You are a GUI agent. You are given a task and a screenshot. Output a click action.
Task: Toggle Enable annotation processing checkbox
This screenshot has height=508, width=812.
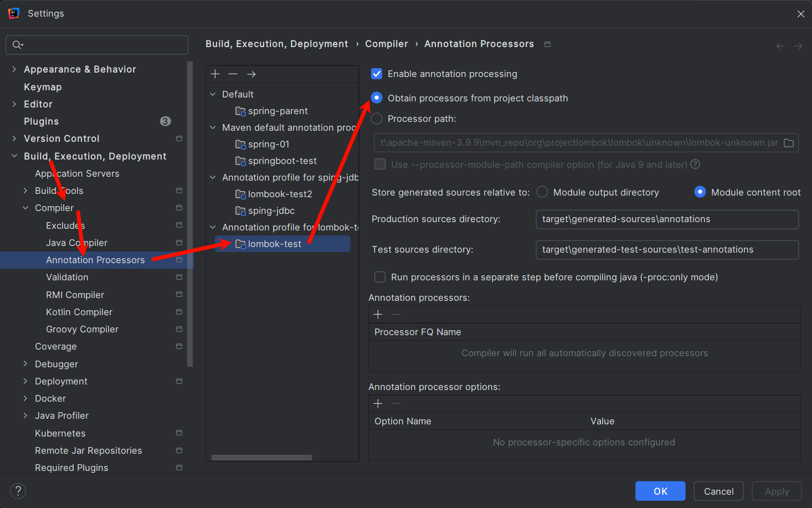377,74
